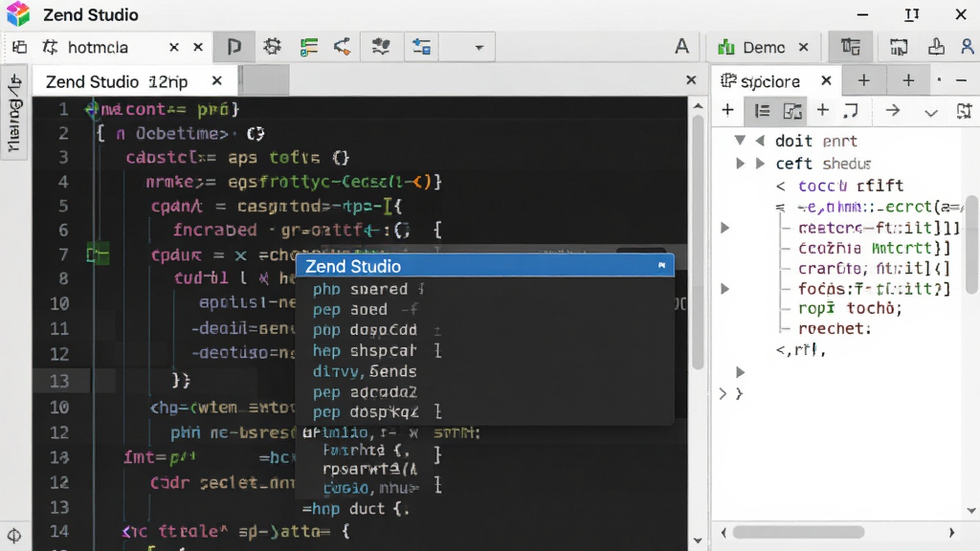Choose pep dospkqz suggestion
980x551 pixels.
(484, 412)
